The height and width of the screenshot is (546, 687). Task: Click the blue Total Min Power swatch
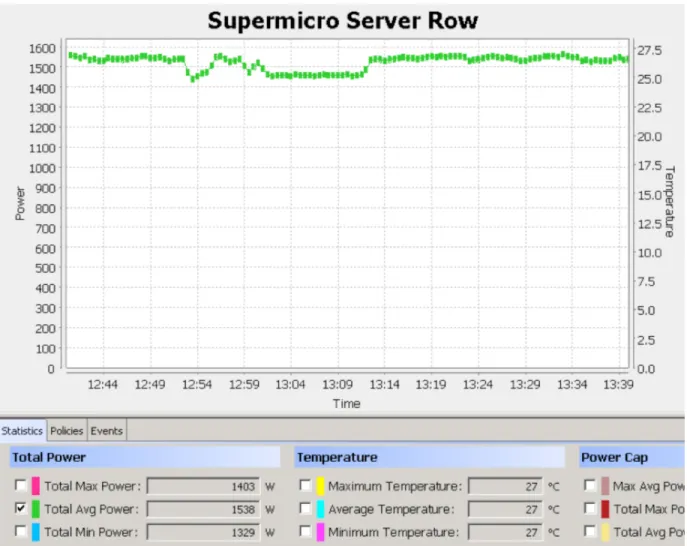[35, 532]
